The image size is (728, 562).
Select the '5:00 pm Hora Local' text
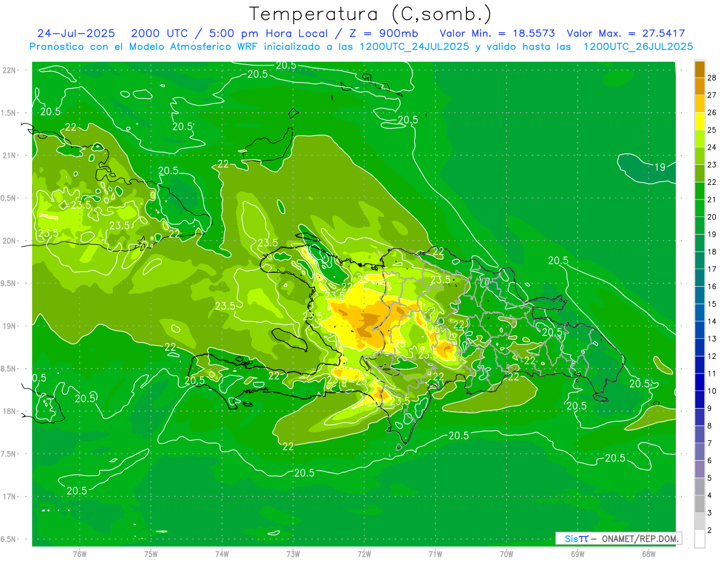coord(268,33)
